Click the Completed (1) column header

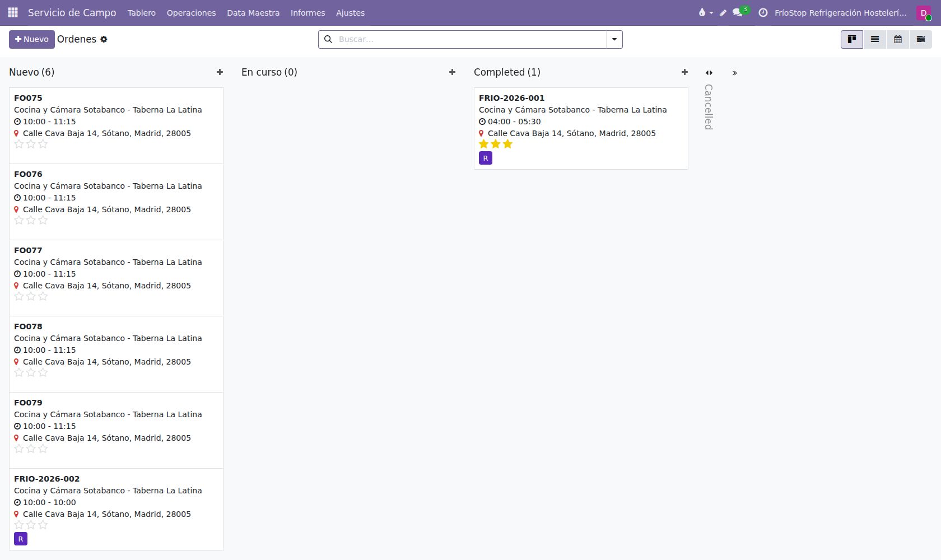pos(507,72)
